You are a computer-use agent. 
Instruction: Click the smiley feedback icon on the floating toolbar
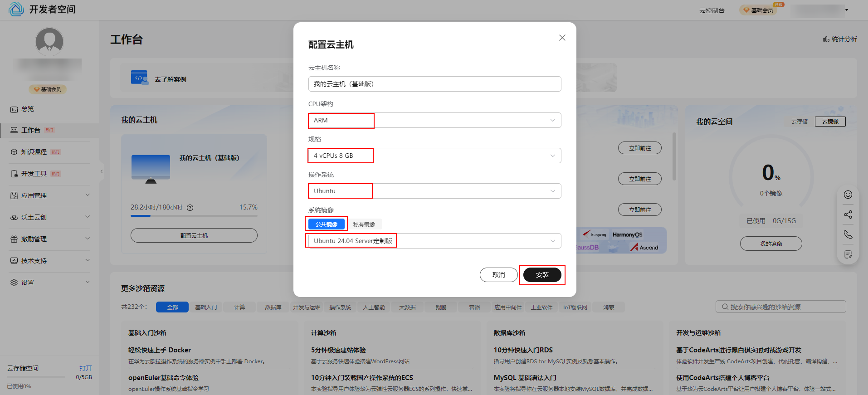tap(848, 195)
